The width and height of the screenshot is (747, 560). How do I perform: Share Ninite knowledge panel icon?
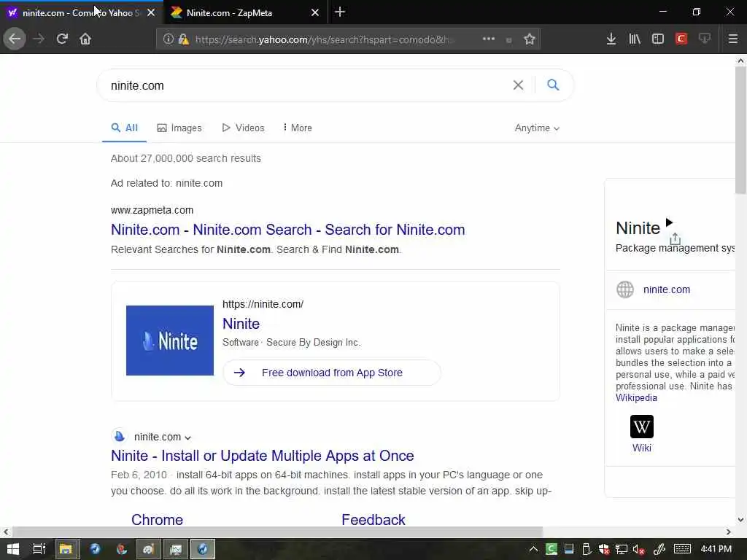coord(675,238)
